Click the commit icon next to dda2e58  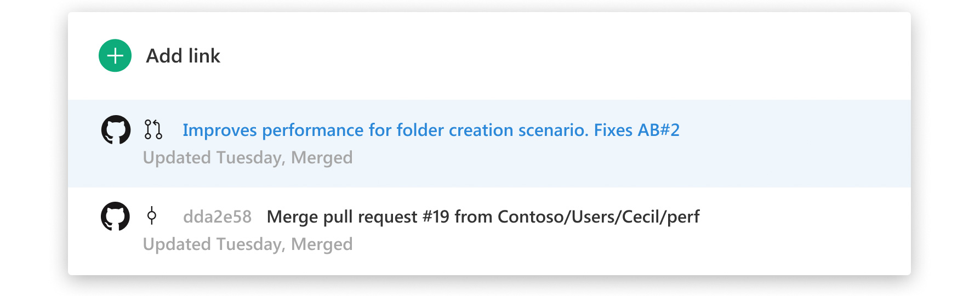pyautogui.click(x=152, y=216)
